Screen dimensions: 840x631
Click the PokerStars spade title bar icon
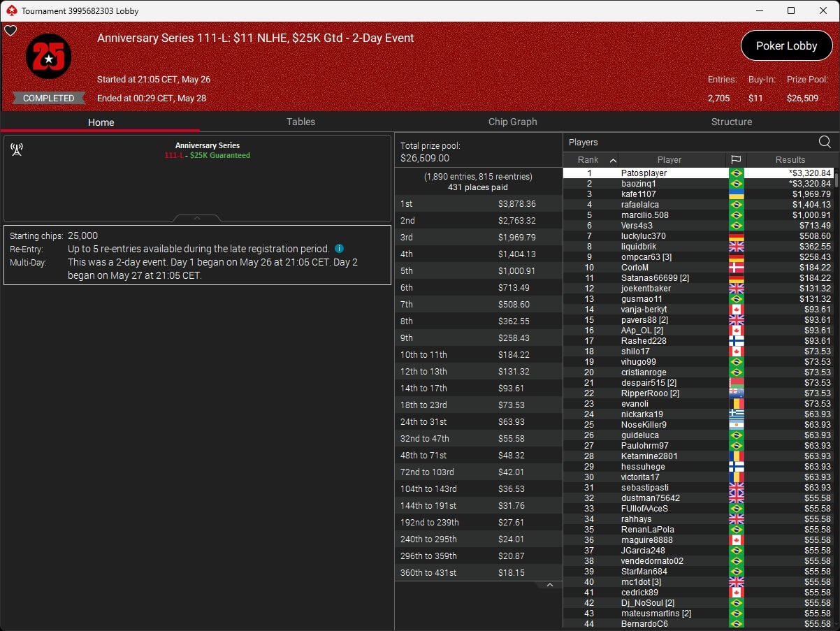(x=10, y=10)
